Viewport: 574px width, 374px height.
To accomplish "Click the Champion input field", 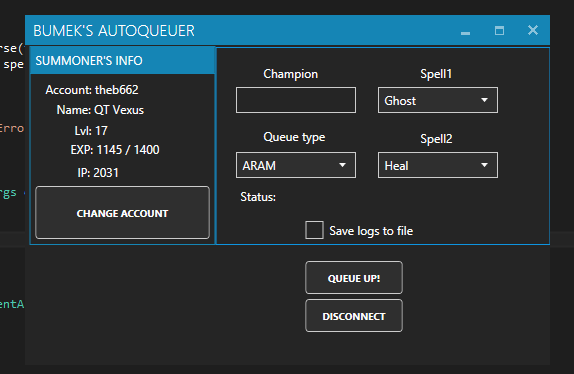I will click(x=296, y=100).
